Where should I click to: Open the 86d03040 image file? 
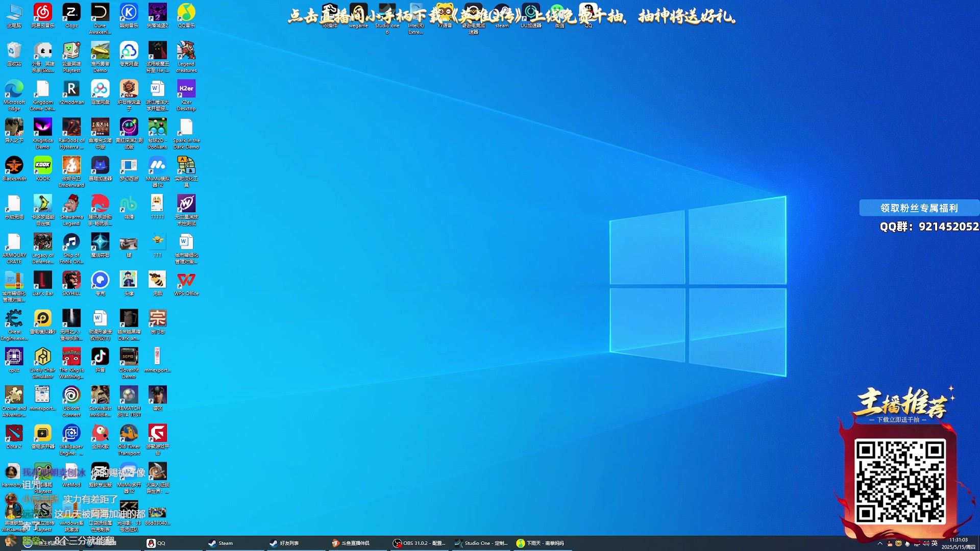tap(158, 515)
